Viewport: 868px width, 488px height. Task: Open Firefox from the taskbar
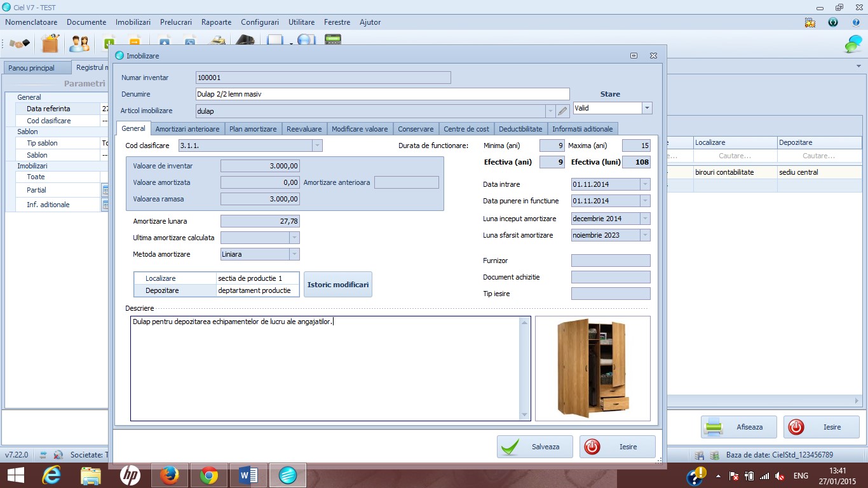170,475
